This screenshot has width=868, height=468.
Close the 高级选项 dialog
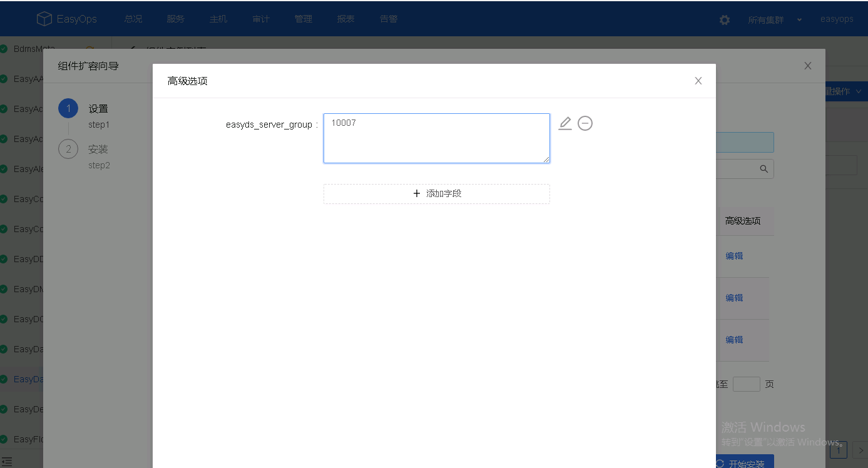coord(698,81)
